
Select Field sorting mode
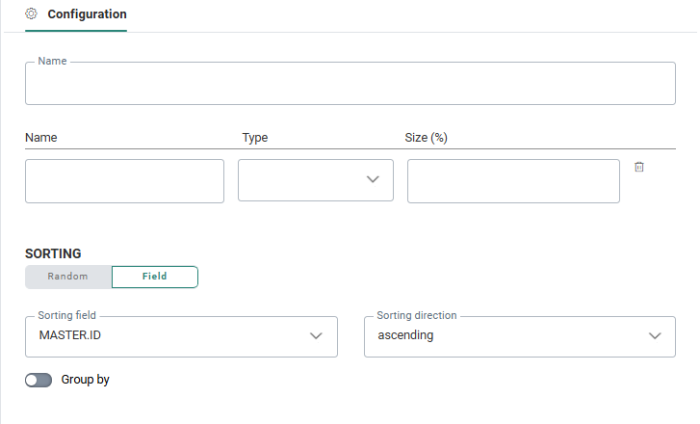tap(154, 276)
